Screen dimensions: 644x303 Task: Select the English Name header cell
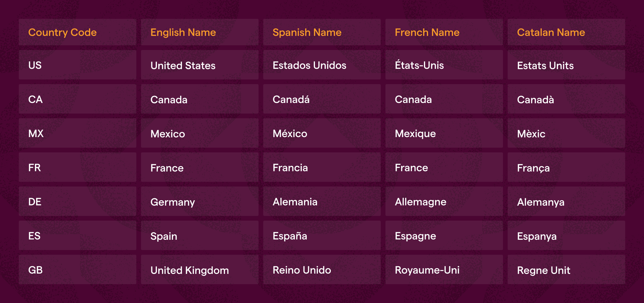[x=200, y=32]
